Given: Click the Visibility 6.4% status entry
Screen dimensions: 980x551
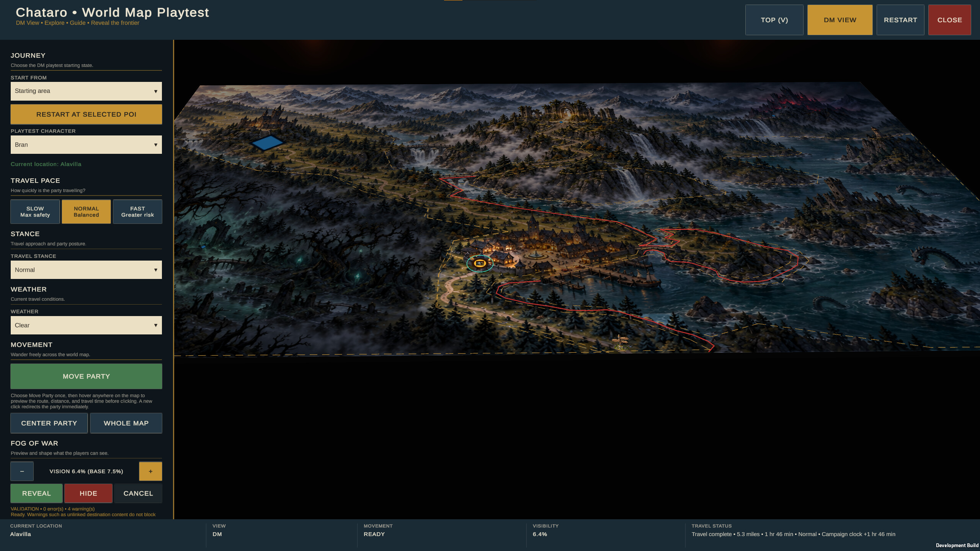Looking at the screenshot, I should [546, 531].
